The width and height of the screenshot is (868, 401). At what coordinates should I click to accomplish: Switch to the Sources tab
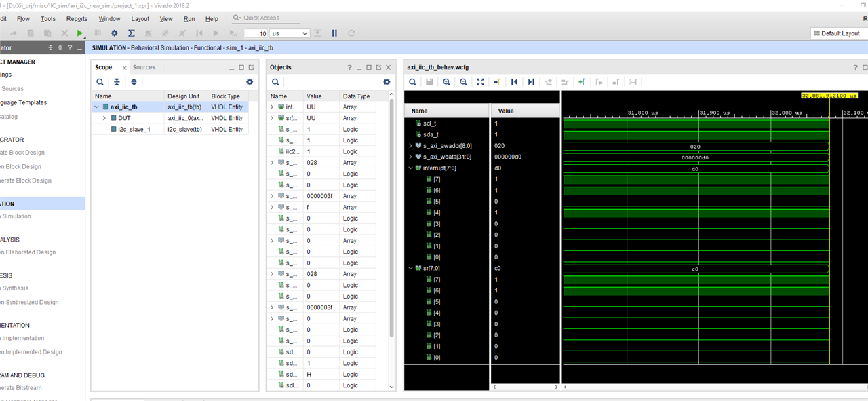point(144,67)
